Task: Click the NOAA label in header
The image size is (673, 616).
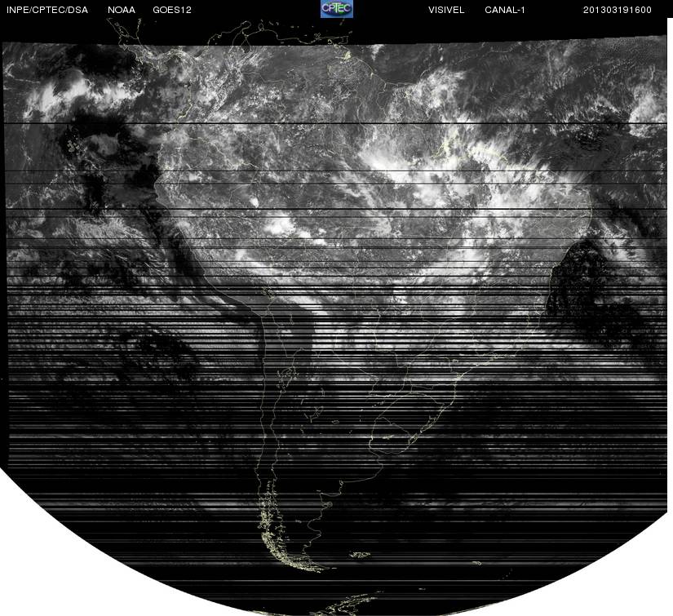Action: point(122,10)
